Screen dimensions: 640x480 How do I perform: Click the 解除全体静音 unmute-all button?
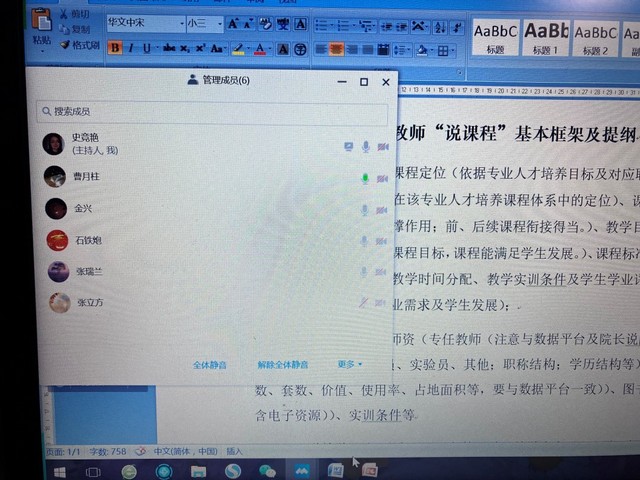[283, 365]
